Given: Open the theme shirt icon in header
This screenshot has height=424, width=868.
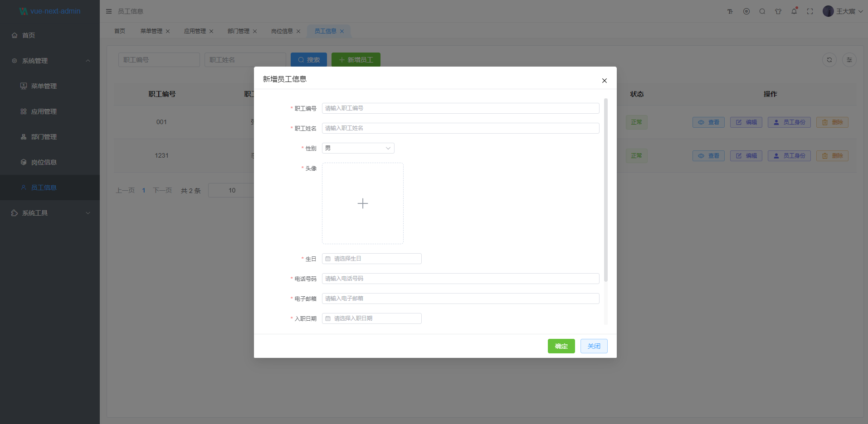Looking at the screenshot, I should [x=778, y=11].
